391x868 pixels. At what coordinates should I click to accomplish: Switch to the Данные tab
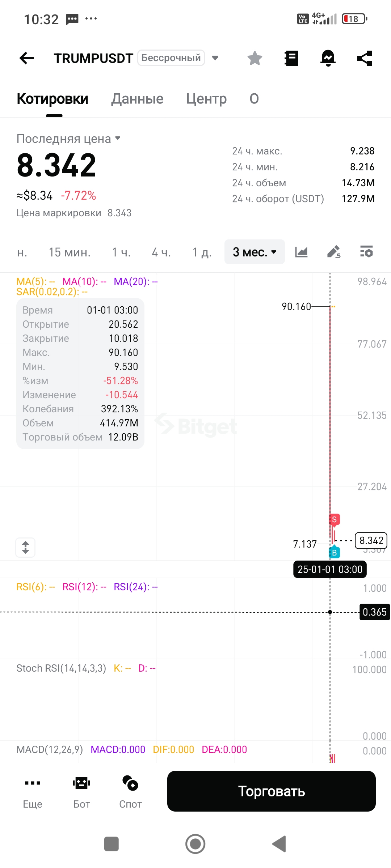click(x=137, y=99)
